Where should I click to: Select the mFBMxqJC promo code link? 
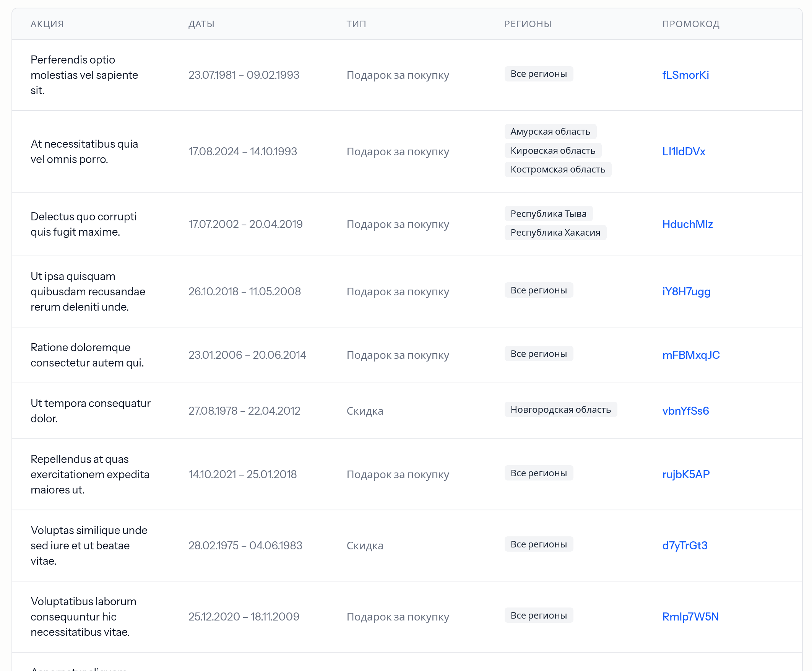coord(691,355)
